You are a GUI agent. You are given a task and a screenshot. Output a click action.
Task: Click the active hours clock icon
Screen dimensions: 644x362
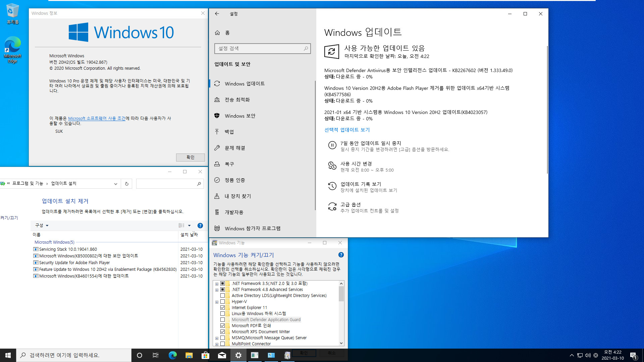coord(332,166)
